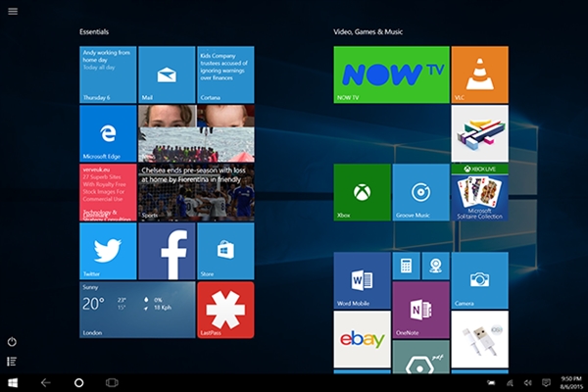Click the Power button in sidebar
Viewport: 588px width, 392px height.
(12, 341)
